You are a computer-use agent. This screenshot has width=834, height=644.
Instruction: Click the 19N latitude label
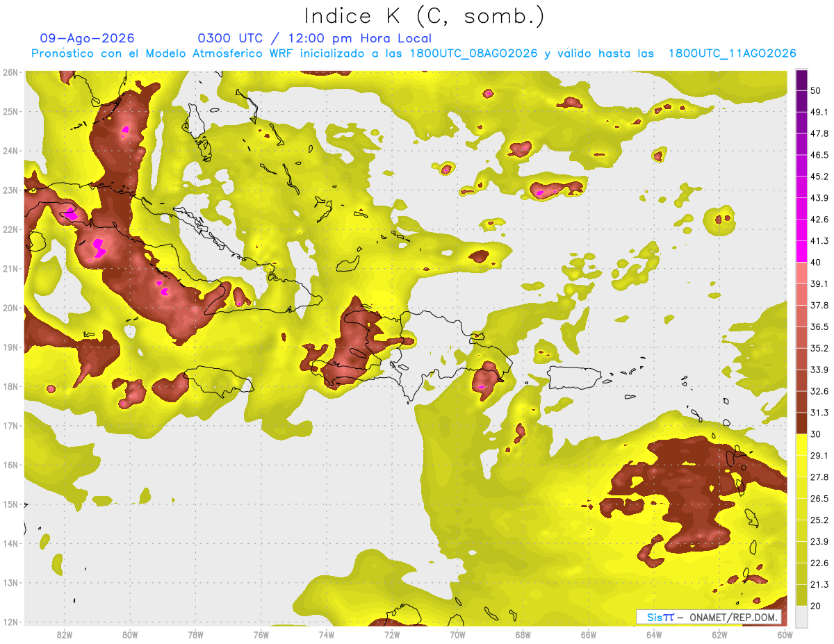(10, 347)
